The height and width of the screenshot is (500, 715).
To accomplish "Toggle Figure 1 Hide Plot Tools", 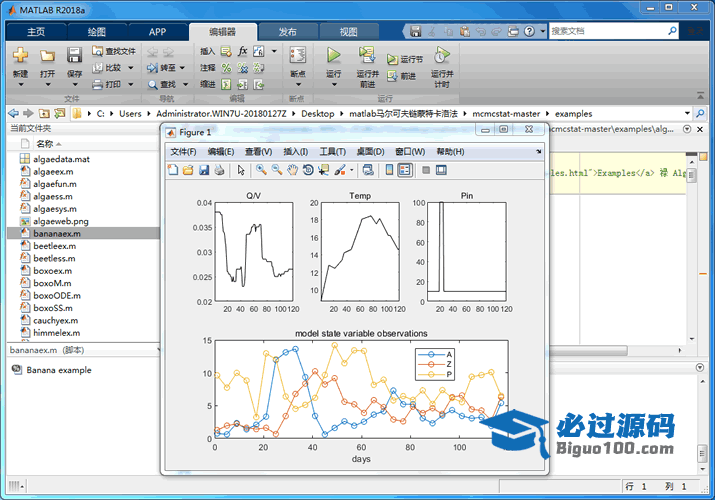I will tap(426, 170).
